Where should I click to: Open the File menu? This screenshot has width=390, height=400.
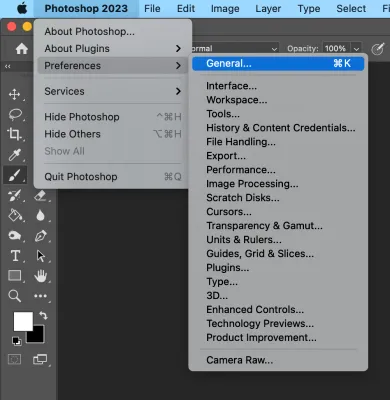click(152, 8)
